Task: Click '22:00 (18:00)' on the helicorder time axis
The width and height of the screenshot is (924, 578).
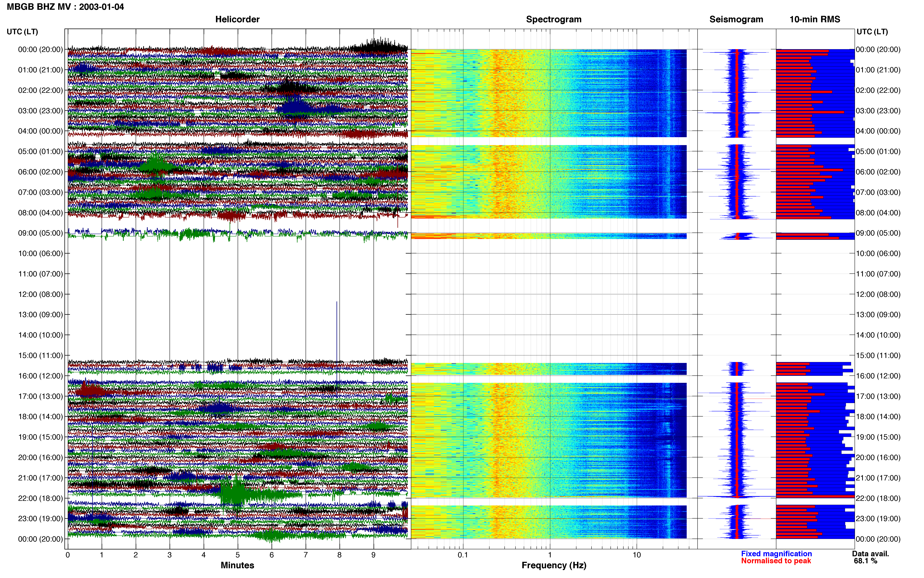Action: coord(41,498)
